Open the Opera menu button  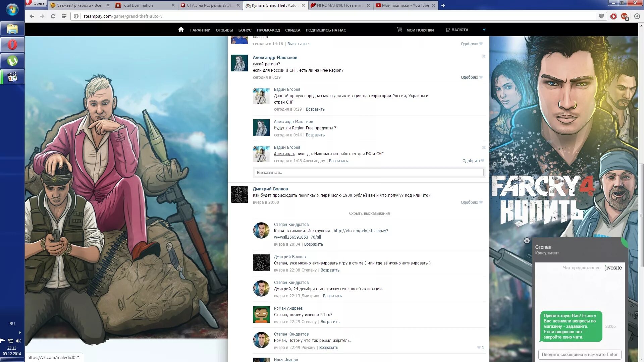pos(36,3)
